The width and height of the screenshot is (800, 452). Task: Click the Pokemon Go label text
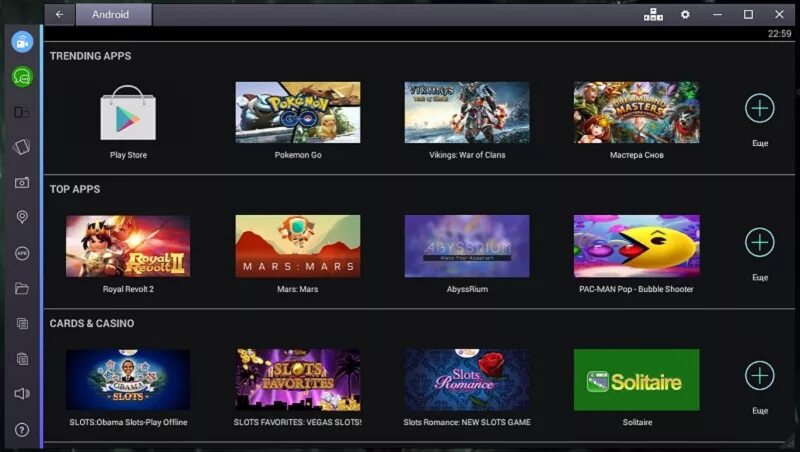click(x=298, y=155)
